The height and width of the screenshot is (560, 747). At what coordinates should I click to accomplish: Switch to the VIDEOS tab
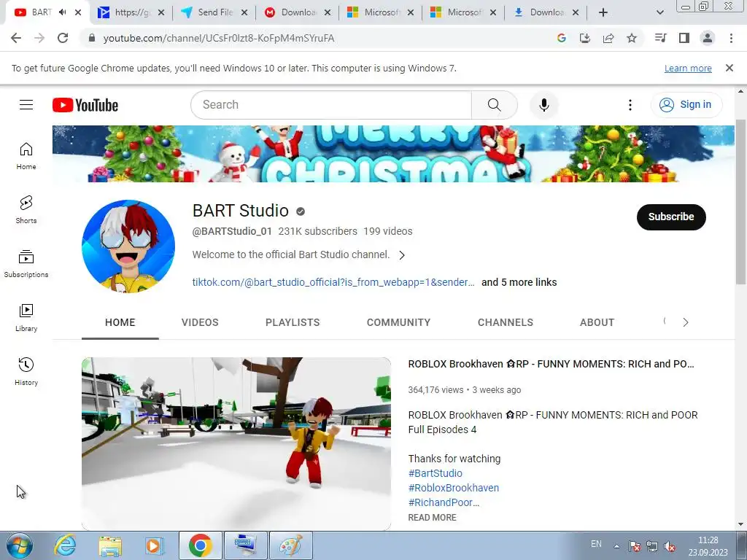pos(200,322)
